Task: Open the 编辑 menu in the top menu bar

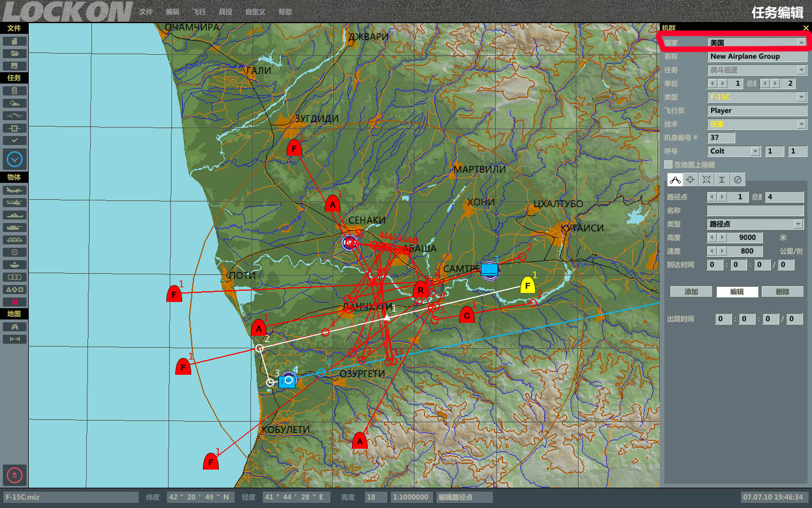Action: coord(173,12)
